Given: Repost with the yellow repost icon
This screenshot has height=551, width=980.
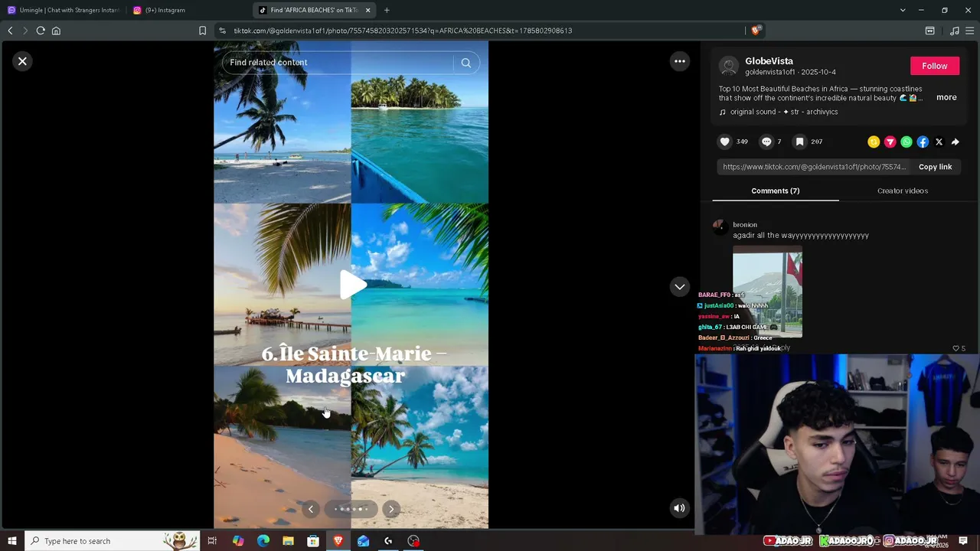Looking at the screenshot, I should point(874,142).
